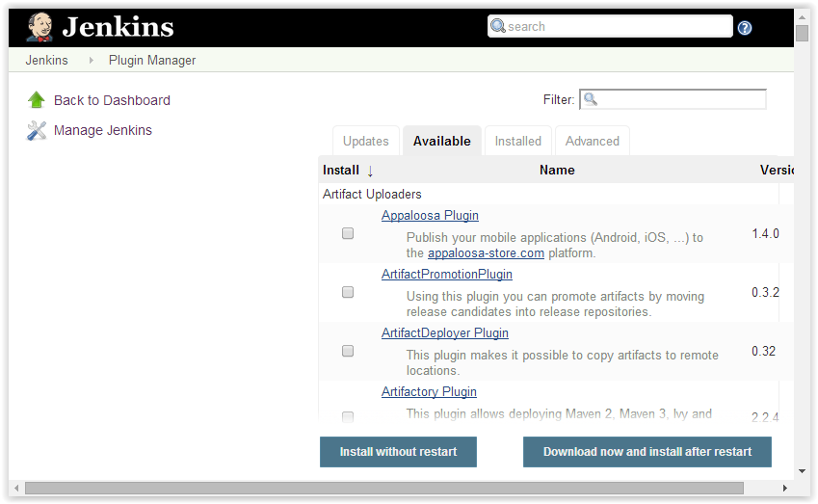Follow the appaloosa-store.com link
The height and width of the screenshot is (504, 818).
click(486, 253)
